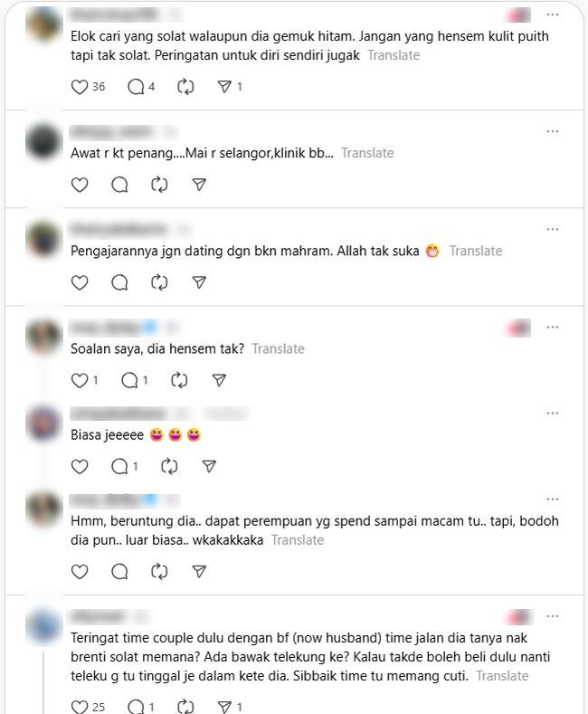Share the "Teringat time couple dulu" comment
Viewport: 588px width, 714px height.
(x=224, y=707)
